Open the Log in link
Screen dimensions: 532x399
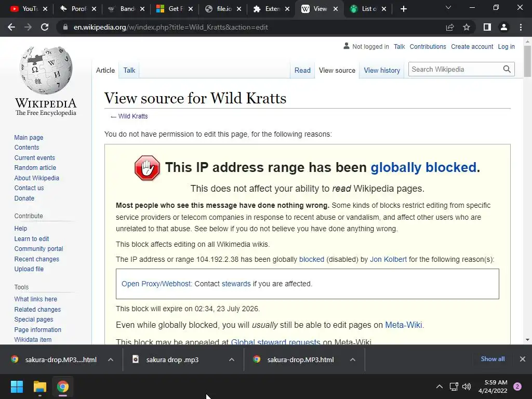[x=506, y=46]
